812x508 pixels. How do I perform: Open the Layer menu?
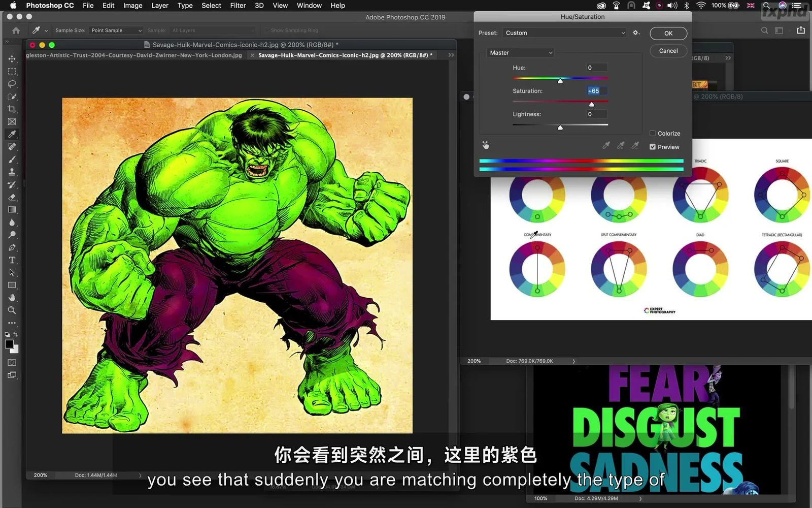160,6
